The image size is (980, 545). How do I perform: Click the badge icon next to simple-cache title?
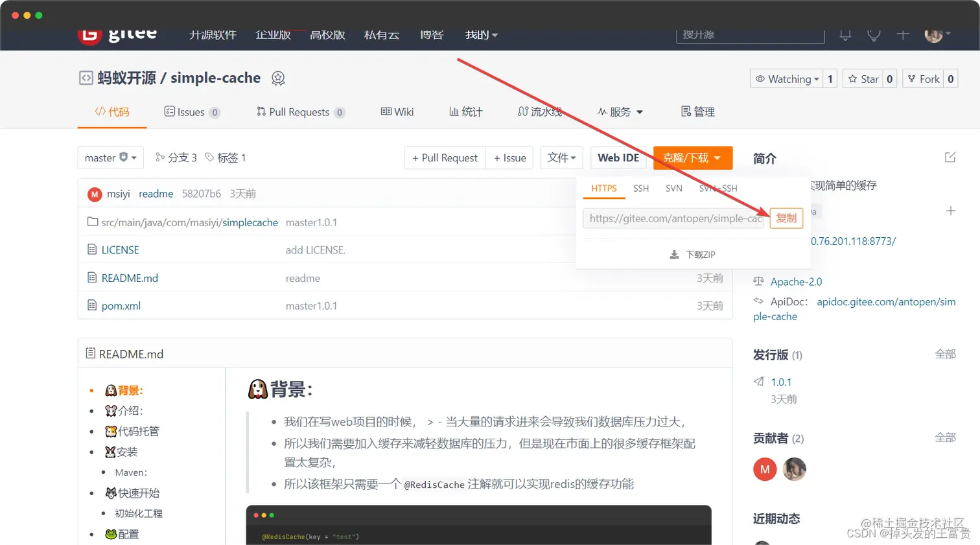pyautogui.click(x=278, y=77)
